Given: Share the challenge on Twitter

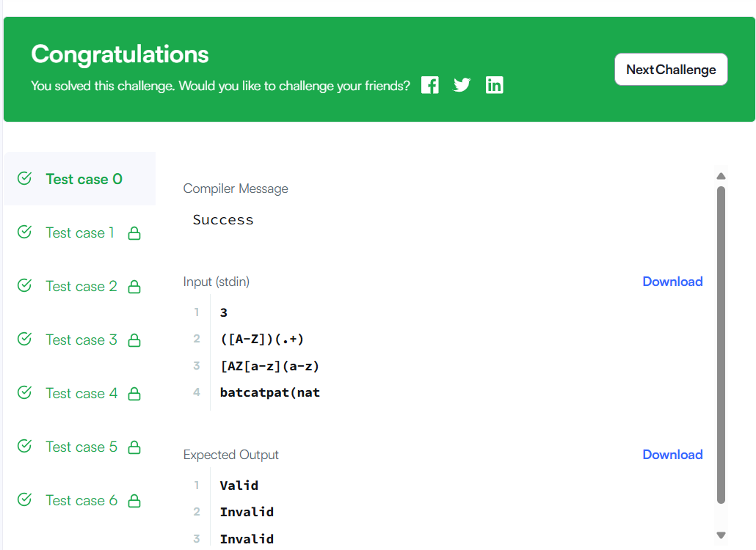Looking at the screenshot, I should tap(462, 85).
